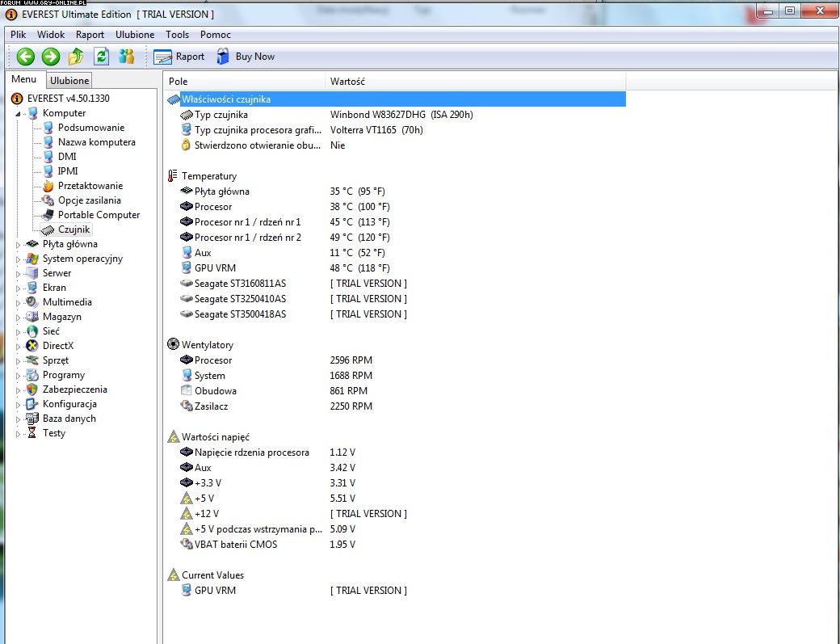
Task: Click the Wentylatory fan icon
Action: [173, 344]
